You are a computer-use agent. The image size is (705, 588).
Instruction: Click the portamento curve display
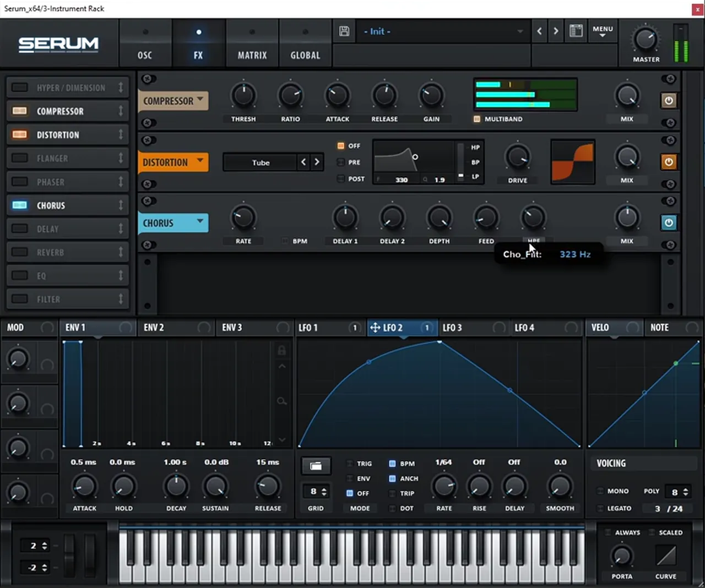pos(665,556)
